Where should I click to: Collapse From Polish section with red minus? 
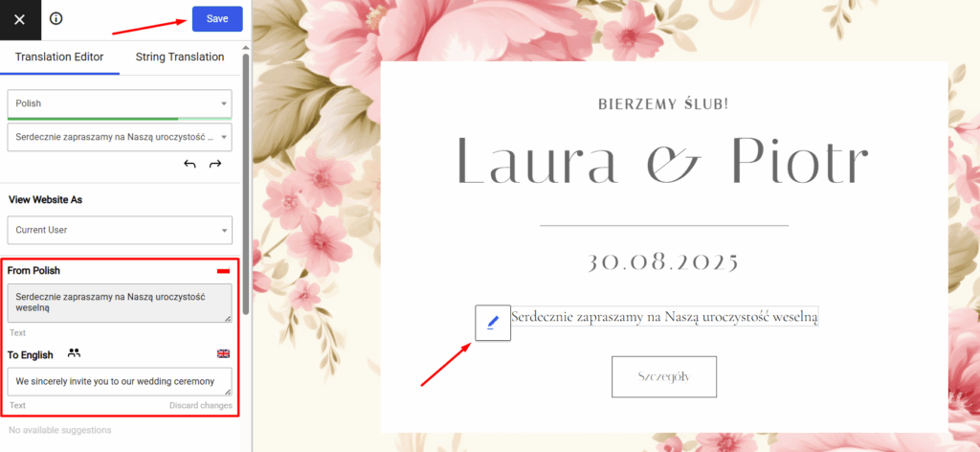point(224,271)
